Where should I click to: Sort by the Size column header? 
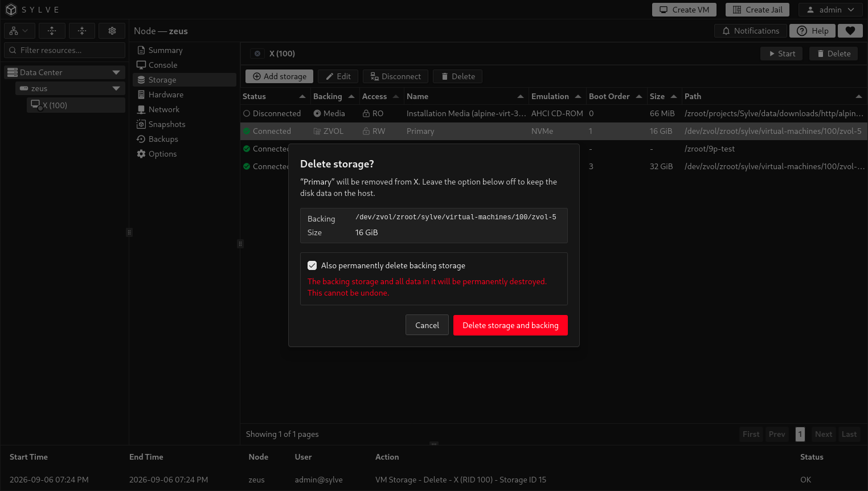[664, 96]
